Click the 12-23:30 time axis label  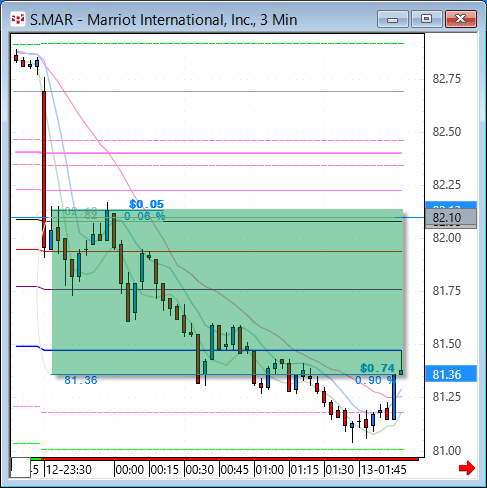[69, 470]
